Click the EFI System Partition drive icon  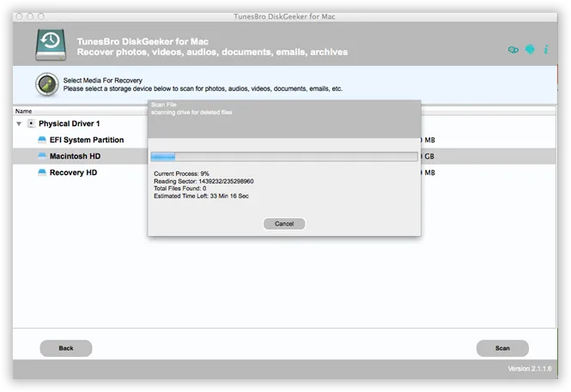42,140
